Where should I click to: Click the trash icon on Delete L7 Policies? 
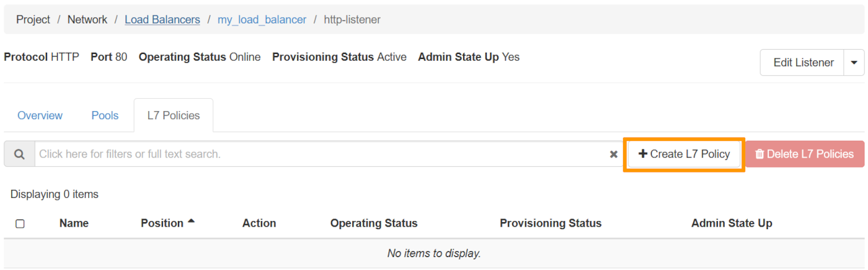759,154
